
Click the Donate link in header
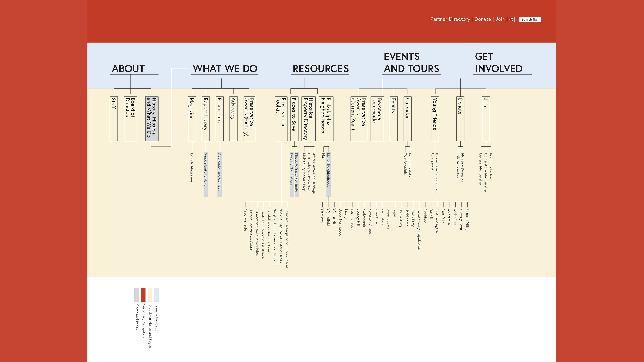coord(483,19)
